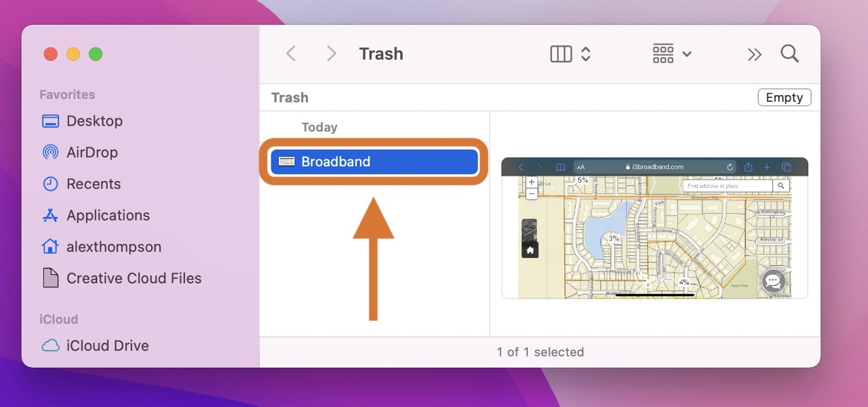Open the view chooser up-down arrows
Screen dimensions: 868x407
pos(586,54)
